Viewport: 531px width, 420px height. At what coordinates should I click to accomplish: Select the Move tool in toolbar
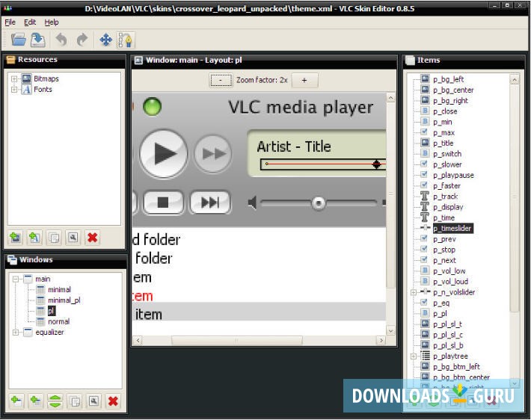click(106, 40)
